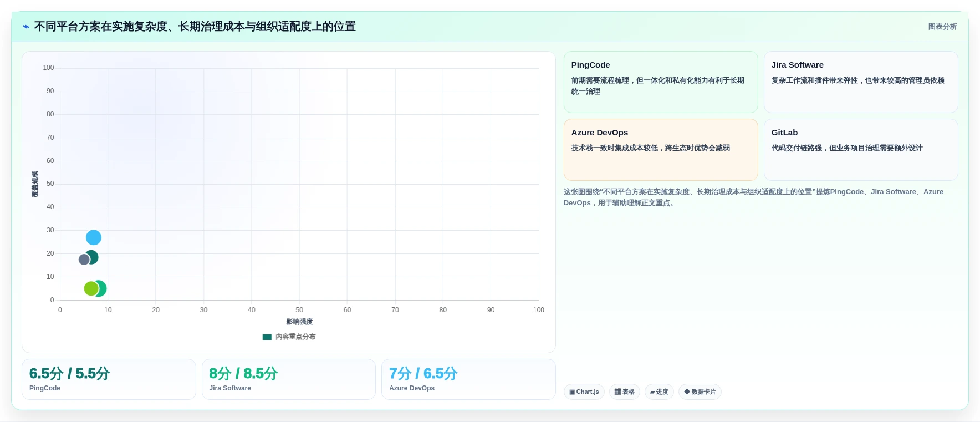This screenshot has width=980, height=422.
Task: Click the 数据卡片 tag chip
Action: pos(700,392)
